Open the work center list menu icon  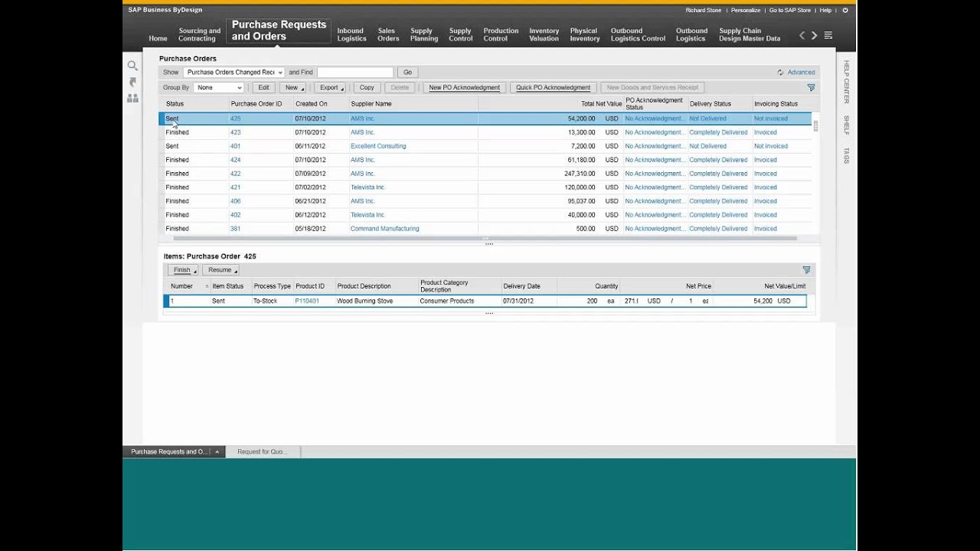click(x=828, y=35)
